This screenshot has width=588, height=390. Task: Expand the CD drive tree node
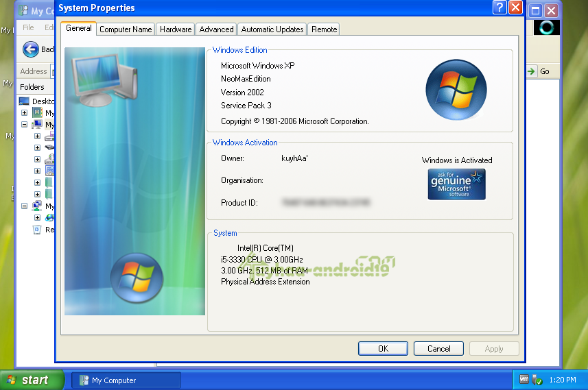37,159
